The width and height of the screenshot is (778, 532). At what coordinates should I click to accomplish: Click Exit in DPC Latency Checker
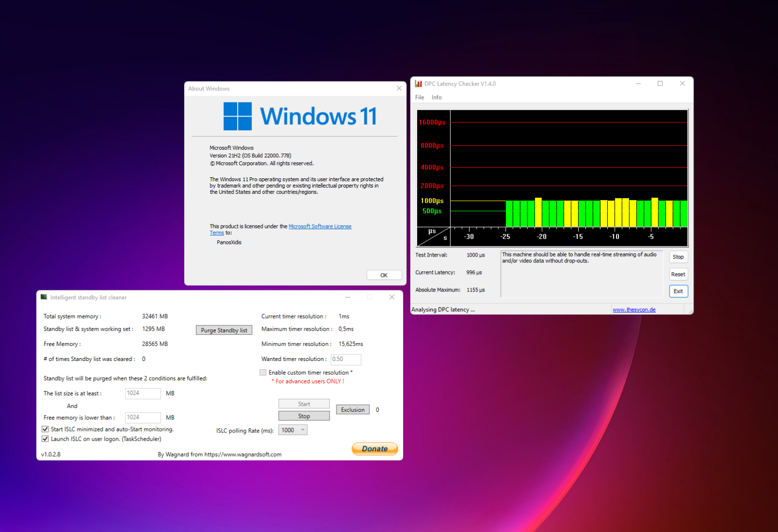(x=678, y=292)
